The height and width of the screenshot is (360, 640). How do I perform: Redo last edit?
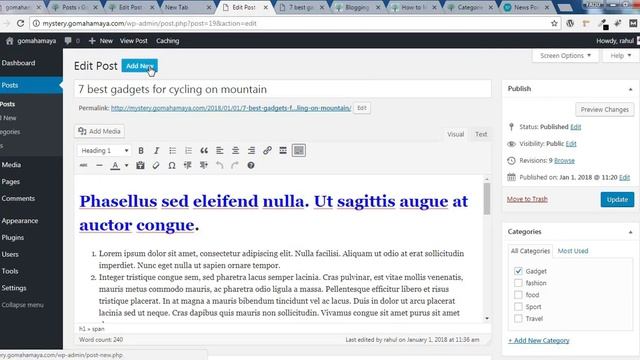[x=235, y=165]
